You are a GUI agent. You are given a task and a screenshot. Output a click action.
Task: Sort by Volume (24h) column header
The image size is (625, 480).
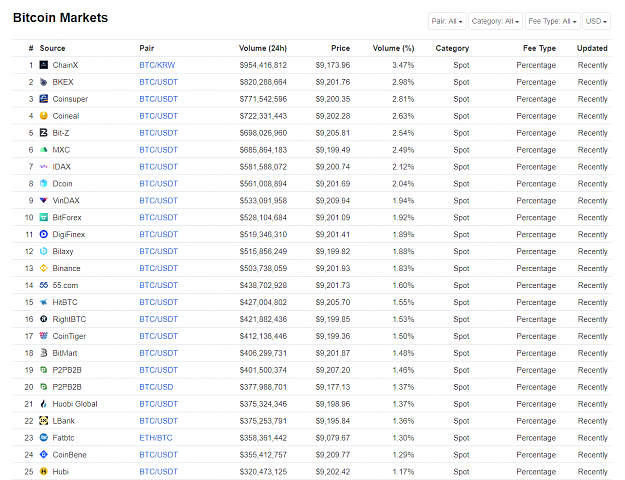(263, 48)
